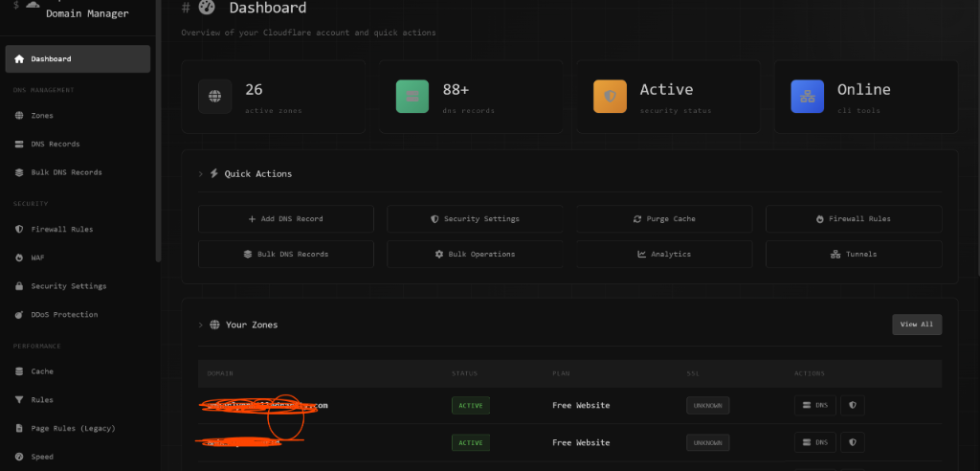The image size is (980, 471).
Task: Click the Bulk Operations button
Action: (x=475, y=255)
